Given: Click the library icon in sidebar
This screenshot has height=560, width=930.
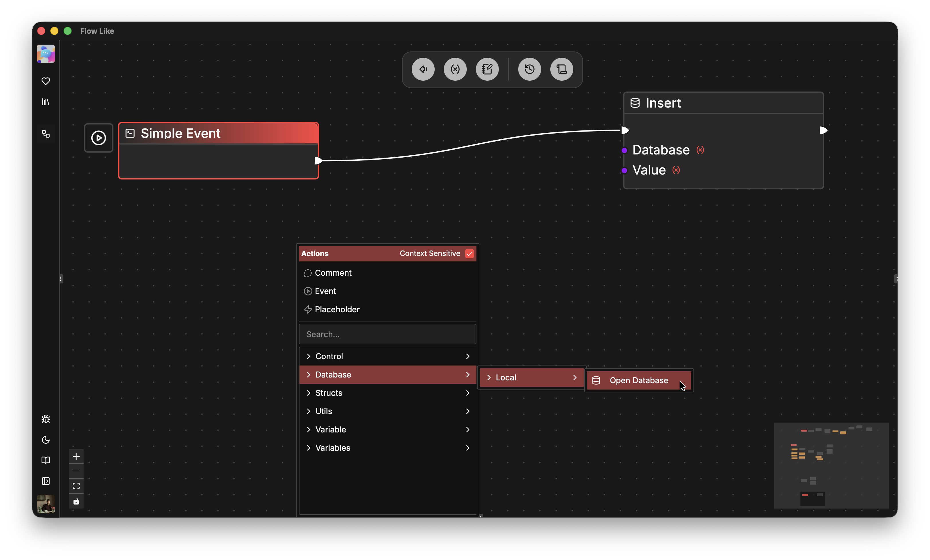Looking at the screenshot, I should pos(46,102).
